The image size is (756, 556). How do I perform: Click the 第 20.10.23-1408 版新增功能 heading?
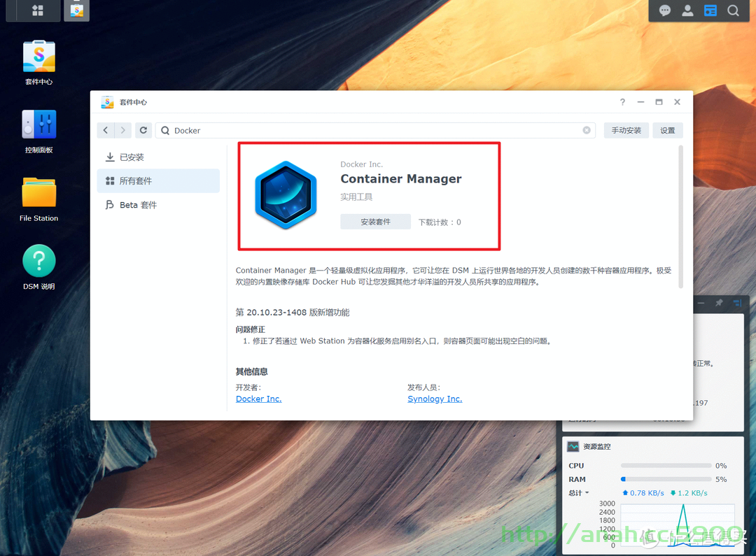tap(293, 312)
